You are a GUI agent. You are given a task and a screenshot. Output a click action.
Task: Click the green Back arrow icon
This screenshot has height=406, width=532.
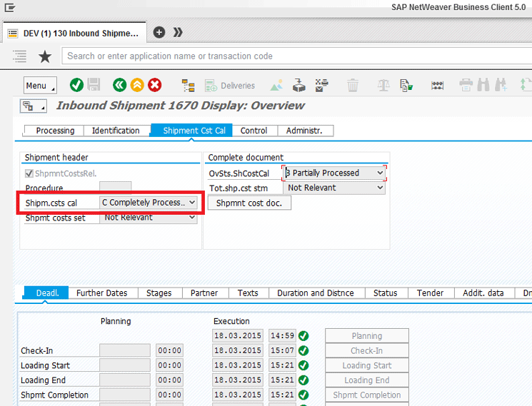[119, 85]
